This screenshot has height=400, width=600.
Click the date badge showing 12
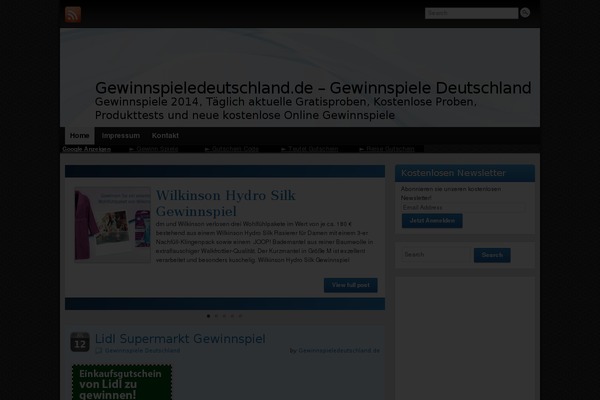80,342
